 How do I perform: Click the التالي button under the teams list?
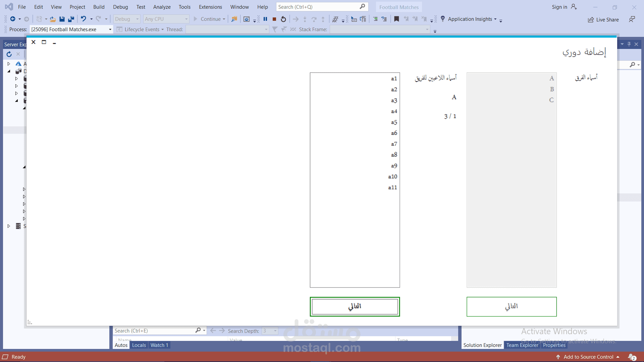[512, 306]
